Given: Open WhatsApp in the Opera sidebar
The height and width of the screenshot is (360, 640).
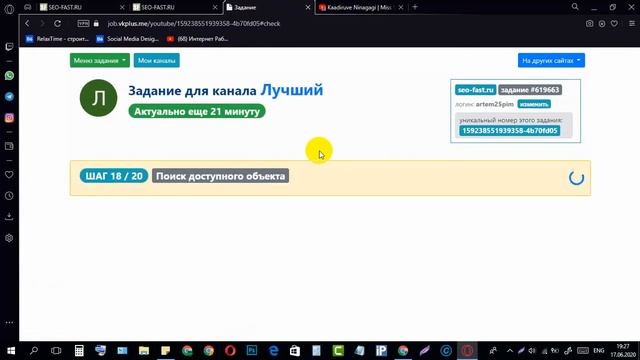Looking at the screenshot, I should coord(9,76).
